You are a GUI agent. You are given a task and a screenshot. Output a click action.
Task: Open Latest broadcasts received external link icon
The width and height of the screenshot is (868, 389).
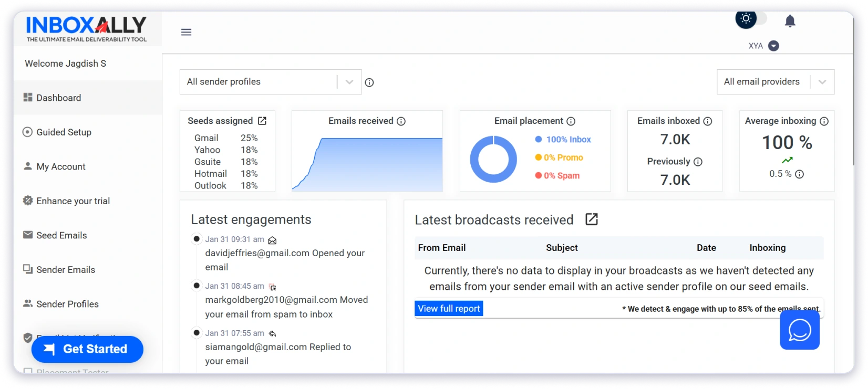tap(592, 219)
